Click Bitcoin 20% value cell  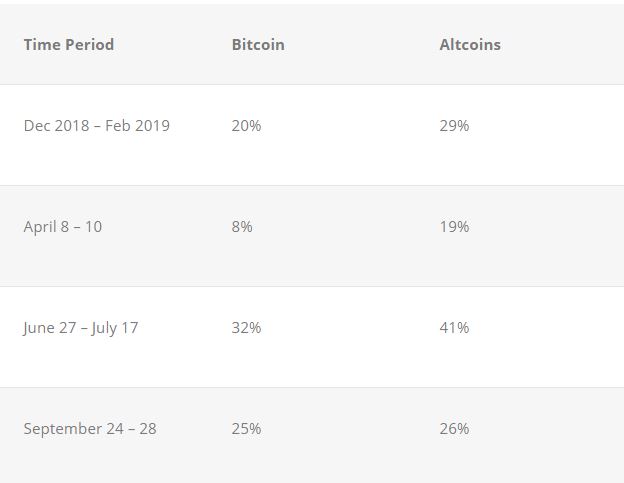246,126
